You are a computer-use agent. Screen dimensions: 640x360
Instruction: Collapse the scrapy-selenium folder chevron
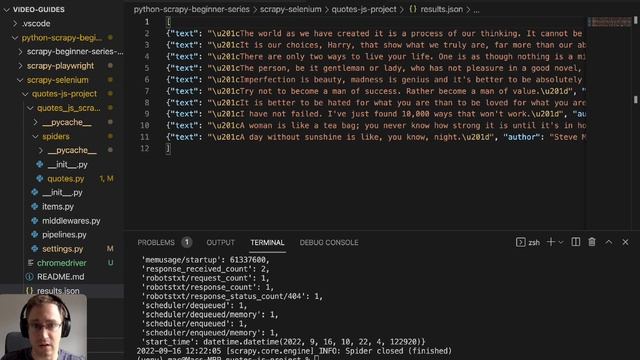(x=20, y=80)
